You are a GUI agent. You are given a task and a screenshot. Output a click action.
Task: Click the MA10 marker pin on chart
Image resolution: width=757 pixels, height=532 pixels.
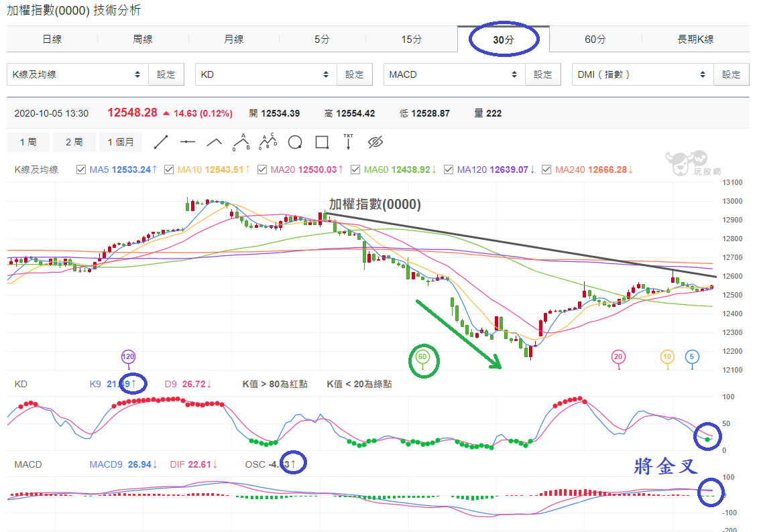click(666, 357)
